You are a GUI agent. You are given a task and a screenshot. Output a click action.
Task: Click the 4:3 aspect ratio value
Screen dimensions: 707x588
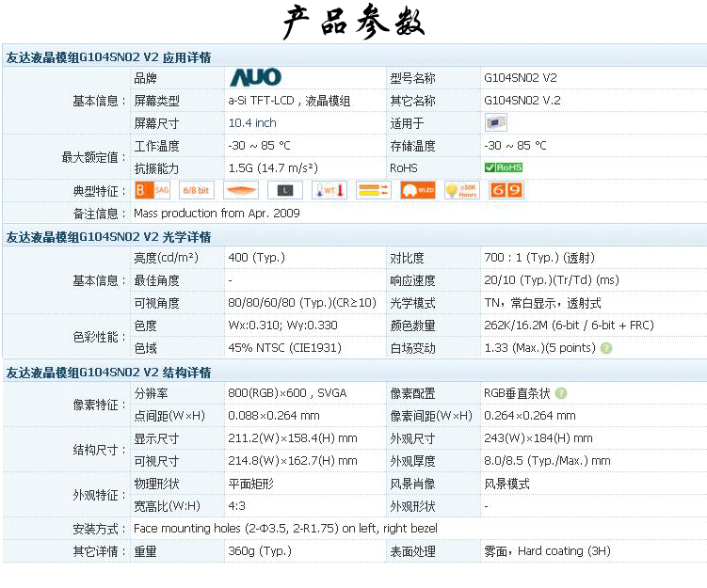[236, 505]
